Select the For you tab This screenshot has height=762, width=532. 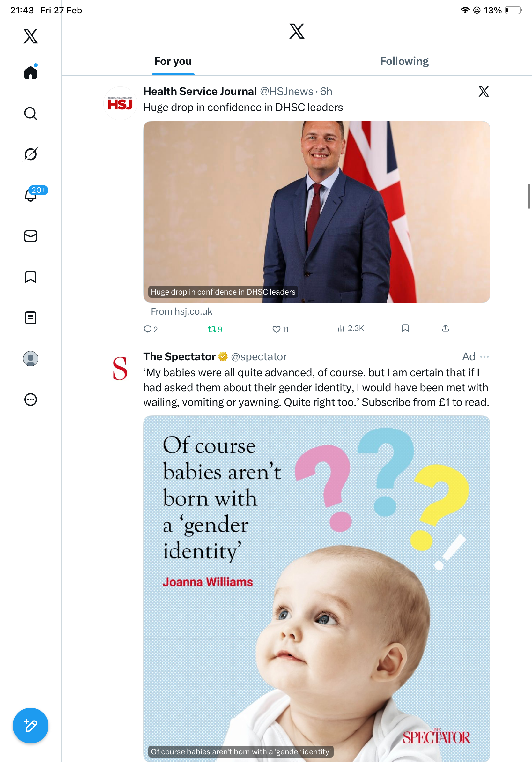[x=173, y=61]
